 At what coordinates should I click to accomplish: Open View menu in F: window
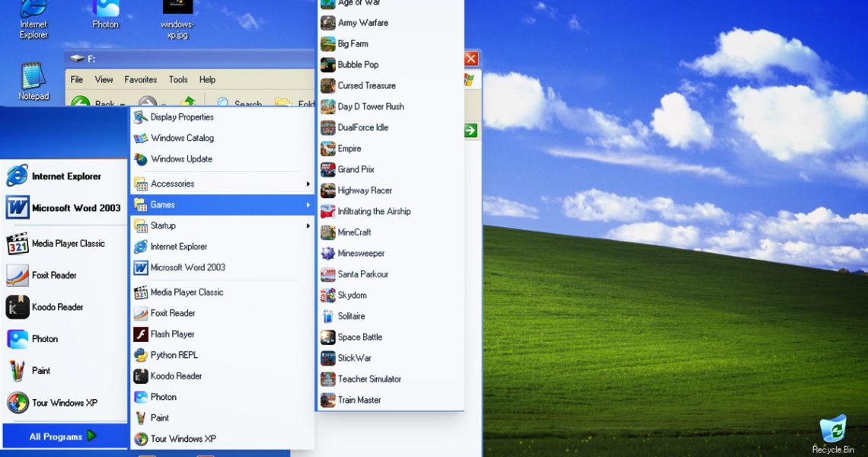(104, 80)
